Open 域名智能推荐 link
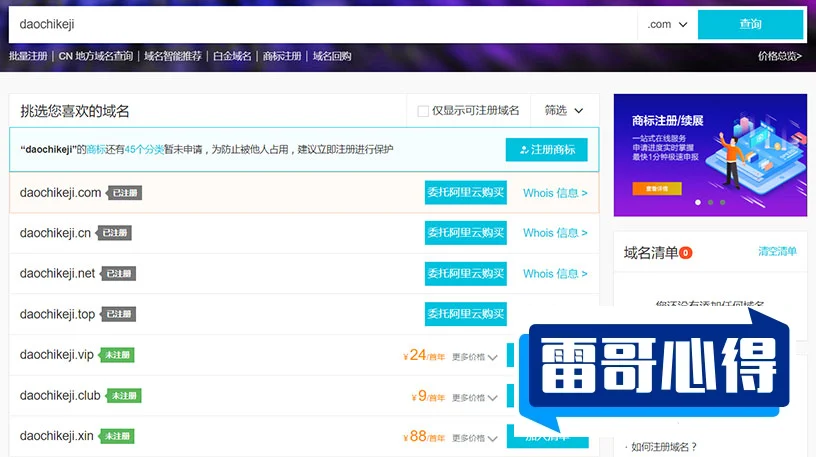Image resolution: width=816 pixels, height=457 pixels. point(173,56)
